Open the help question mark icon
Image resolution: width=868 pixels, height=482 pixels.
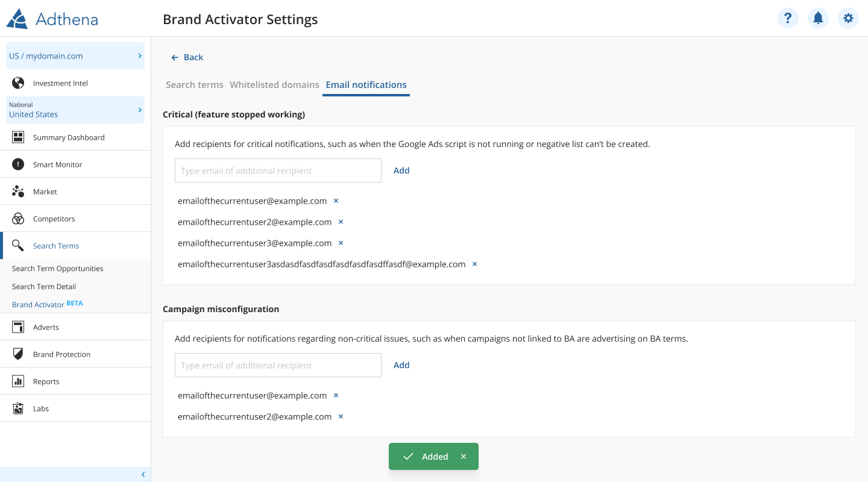tap(788, 18)
